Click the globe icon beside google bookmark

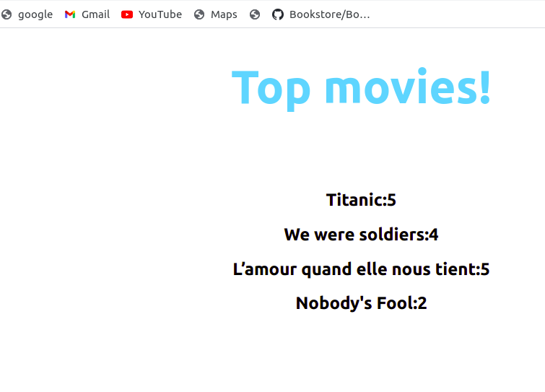point(6,14)
